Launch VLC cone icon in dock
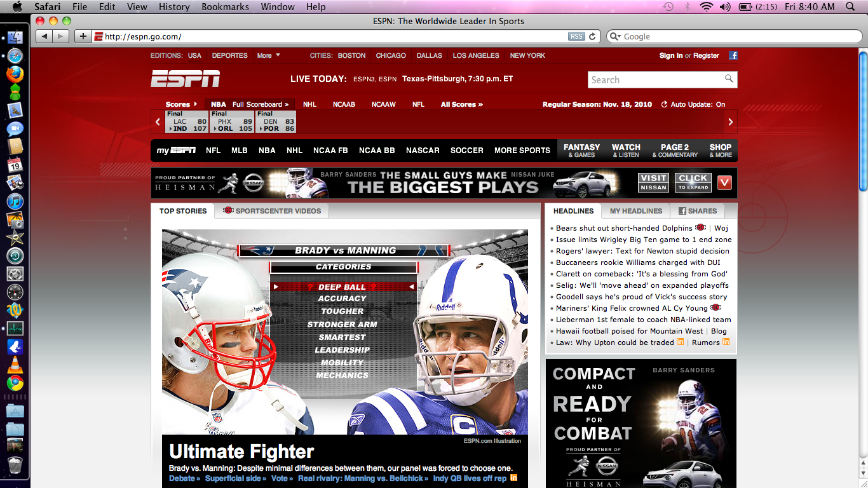The height and width of the screenshot is (488, 868). (15, 365)
